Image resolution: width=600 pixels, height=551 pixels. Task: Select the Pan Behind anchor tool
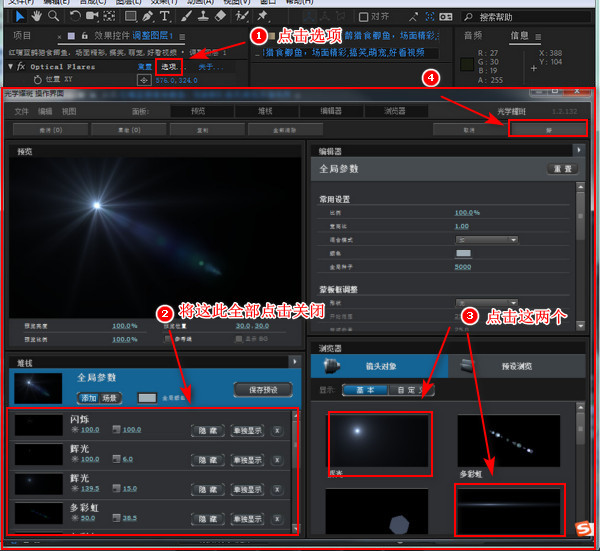(109, 16)
